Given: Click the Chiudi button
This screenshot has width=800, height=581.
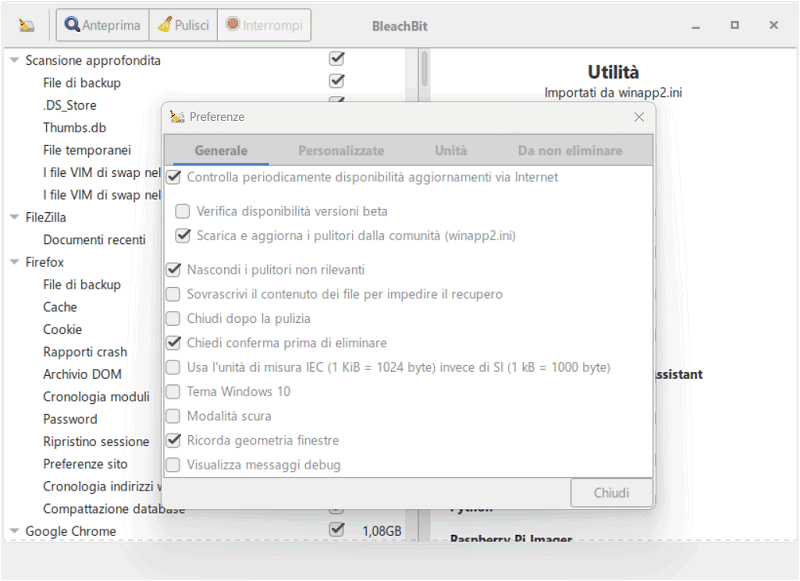Looking at the screenshot, I should coord(611,493).
